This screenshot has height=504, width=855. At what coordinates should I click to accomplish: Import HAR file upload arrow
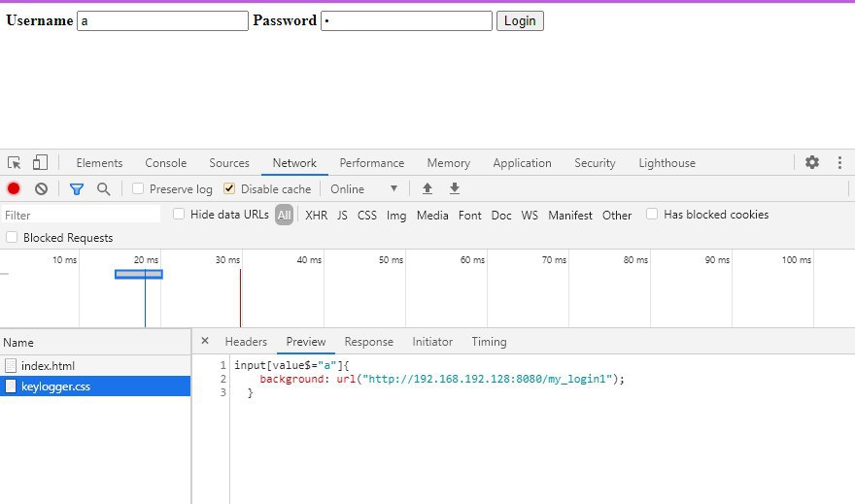click(427, 188)
